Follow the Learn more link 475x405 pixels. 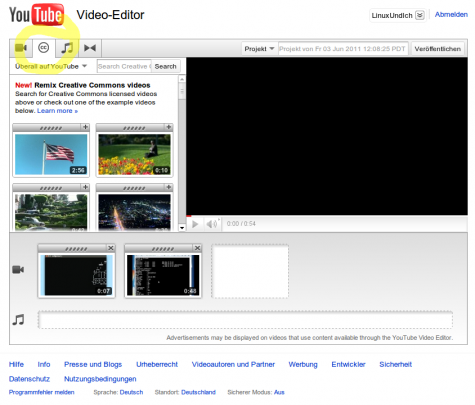[57, 111]
